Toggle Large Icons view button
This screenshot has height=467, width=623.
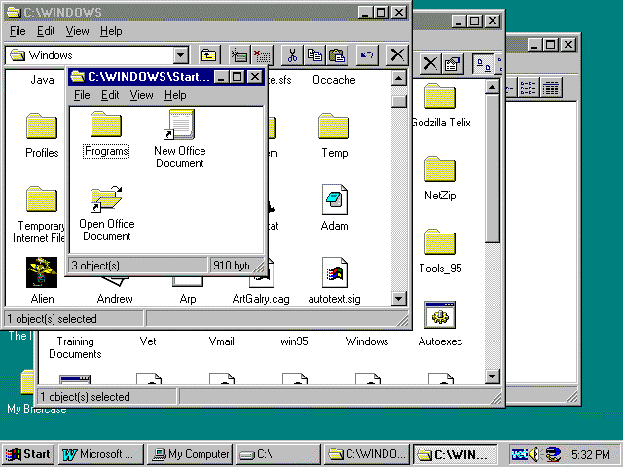[482, 64]
